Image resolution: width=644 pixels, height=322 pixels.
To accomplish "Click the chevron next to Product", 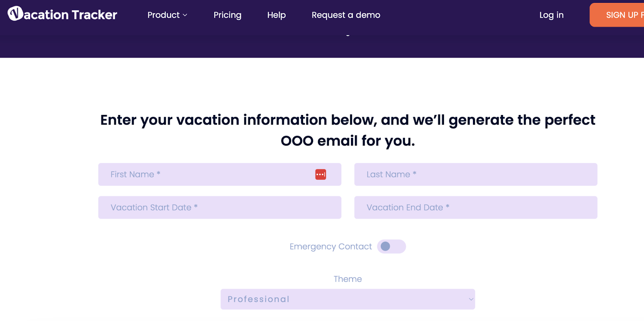I will click(x=185, y=15).
